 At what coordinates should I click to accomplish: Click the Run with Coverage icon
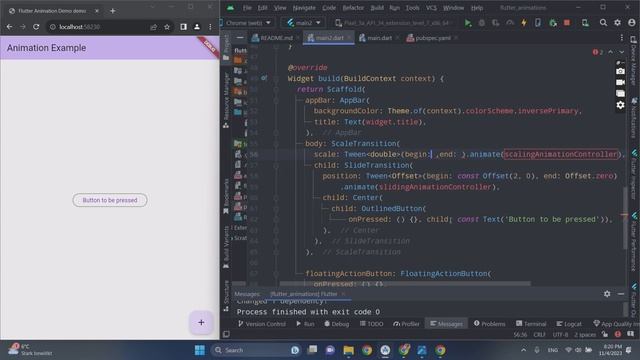(x=496, y=23)
